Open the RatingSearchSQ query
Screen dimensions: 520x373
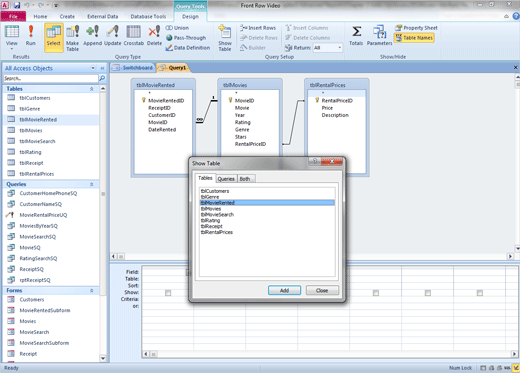click(x=38, y=258)
